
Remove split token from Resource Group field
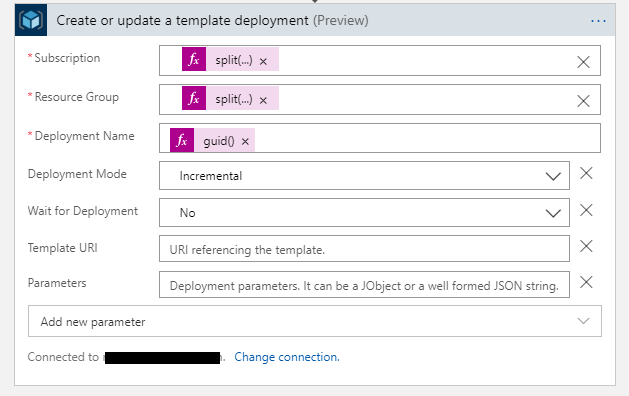point(263,100)
